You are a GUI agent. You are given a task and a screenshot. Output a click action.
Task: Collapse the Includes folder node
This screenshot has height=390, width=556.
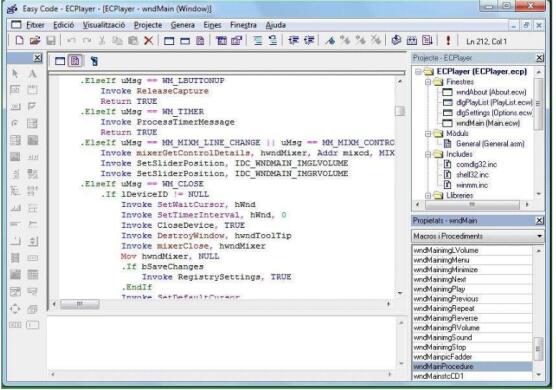(x=428, y=154)
